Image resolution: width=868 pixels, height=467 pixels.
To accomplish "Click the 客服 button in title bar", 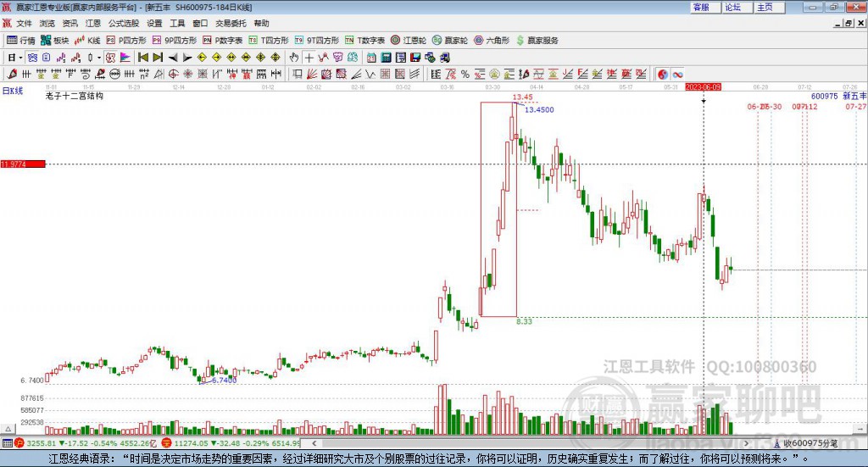I will pyautogui.click(x=704, y=7).
